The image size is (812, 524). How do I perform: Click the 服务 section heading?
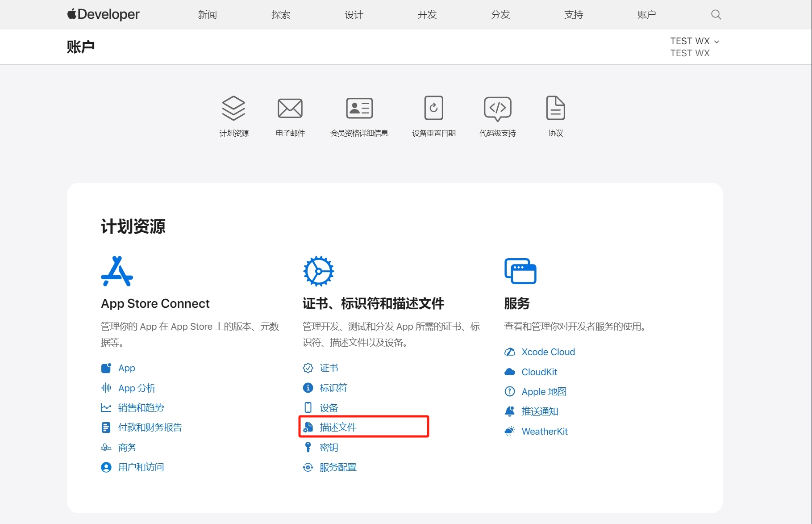pos(517,304)
